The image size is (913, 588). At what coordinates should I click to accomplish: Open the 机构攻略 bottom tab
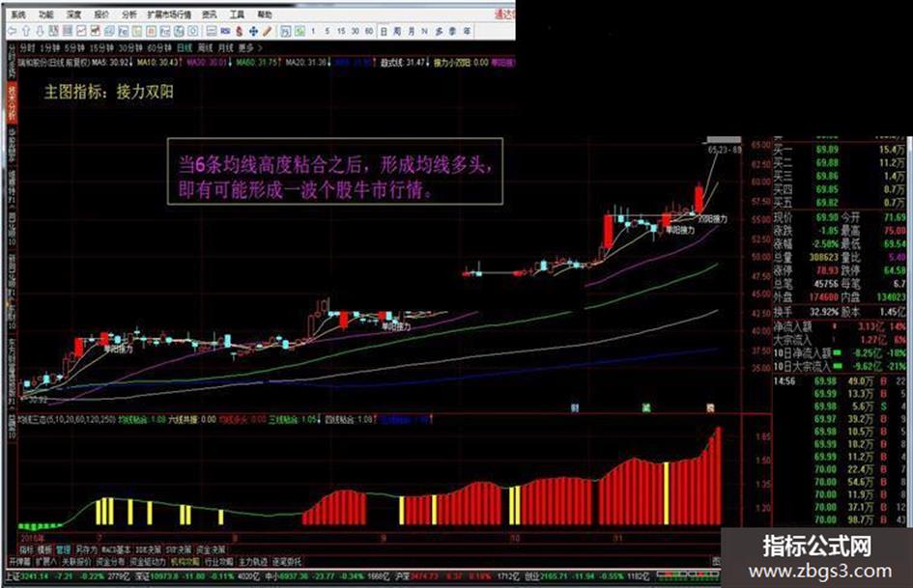[x=185, y=562]
